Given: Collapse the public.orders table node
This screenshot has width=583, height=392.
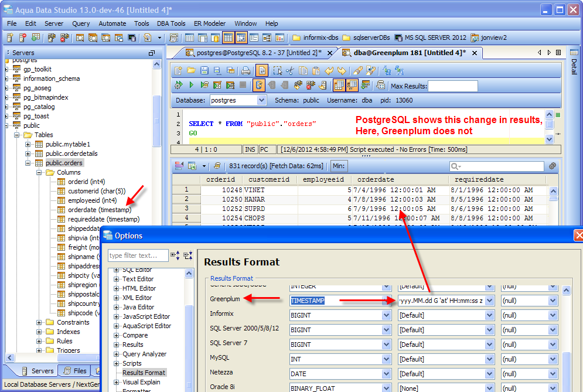Looking at the screenshot, I should pyautogui.click(x=28, y=163).
